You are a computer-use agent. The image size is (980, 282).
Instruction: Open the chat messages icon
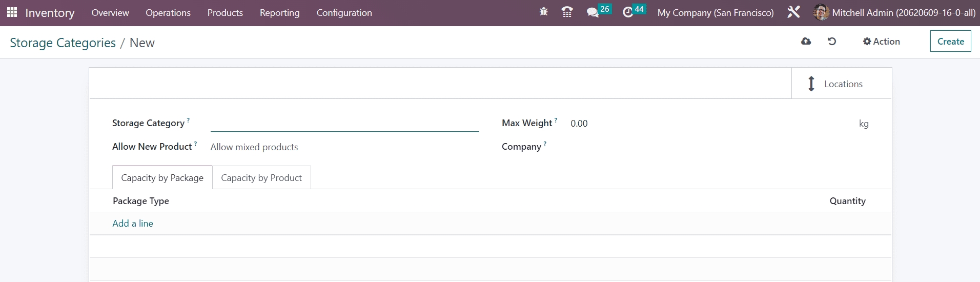point(593,12)
